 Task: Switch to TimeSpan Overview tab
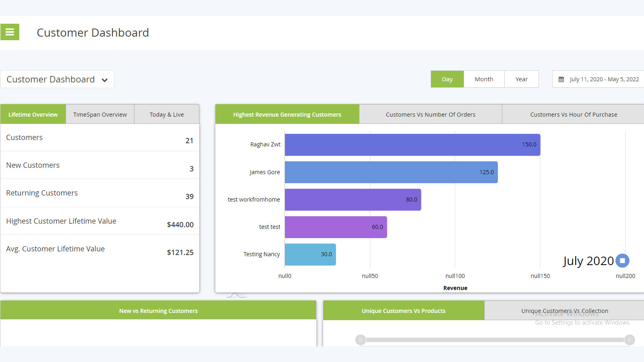(x=100, y=115)
